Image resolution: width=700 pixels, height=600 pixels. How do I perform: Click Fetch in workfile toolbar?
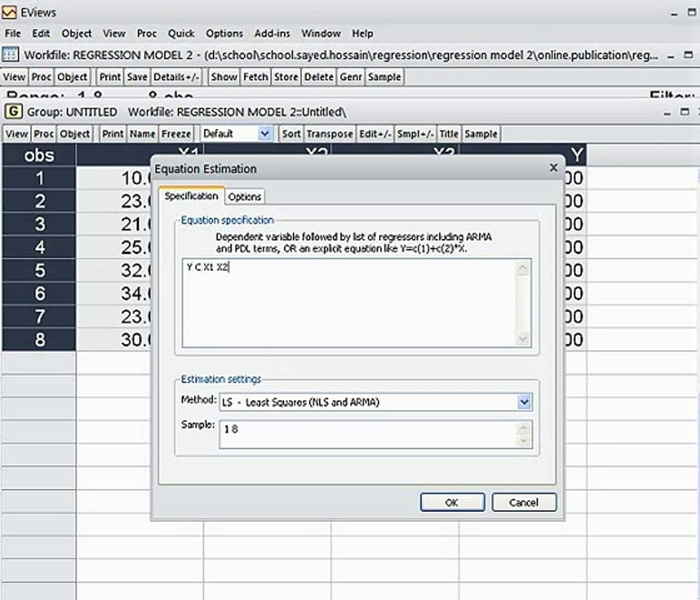click(x=255, y=77)
